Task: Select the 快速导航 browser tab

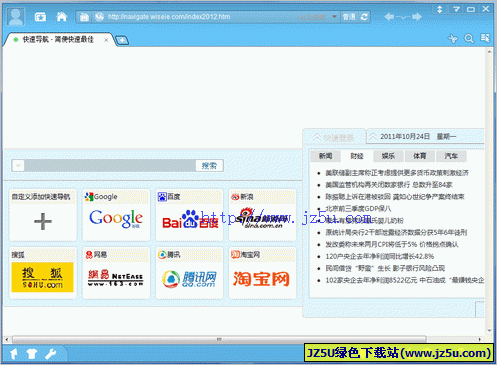Action: (58, 40)
